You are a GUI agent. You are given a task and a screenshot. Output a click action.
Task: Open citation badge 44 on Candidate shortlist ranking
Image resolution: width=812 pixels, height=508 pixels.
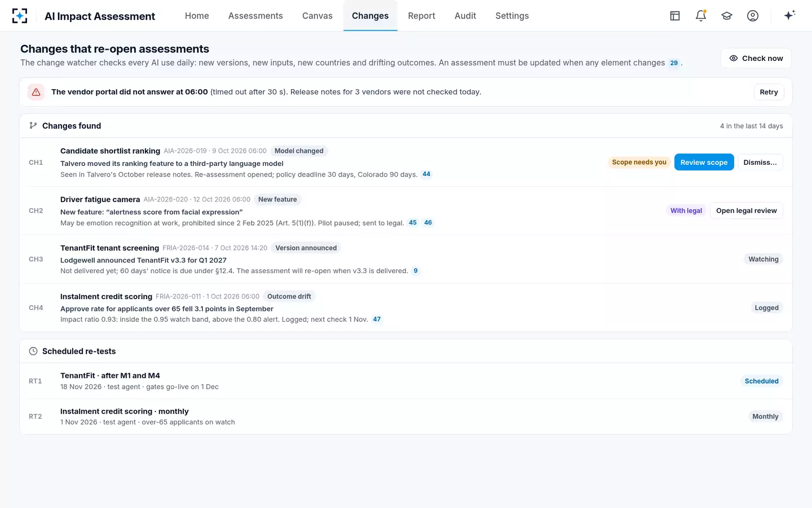[x=426, y=174]
